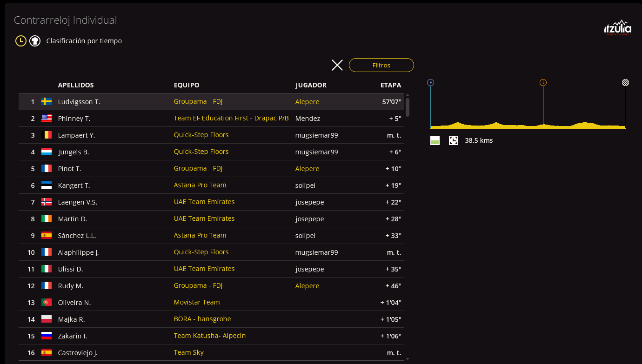
Task: Click the Spanish flag beside Sánchez L.L.
Action: pyautogui.click(x=47, y=235)
